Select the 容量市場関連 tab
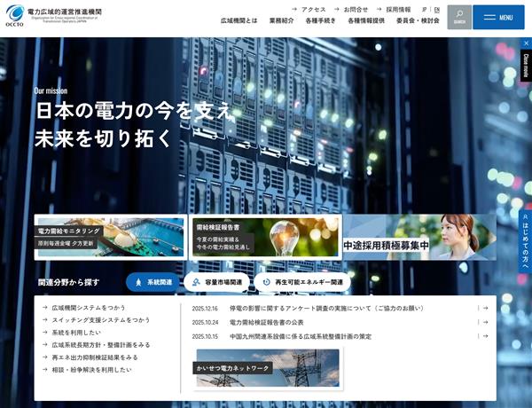This screenshot has width=532, height=408. [x=216, y=282]
